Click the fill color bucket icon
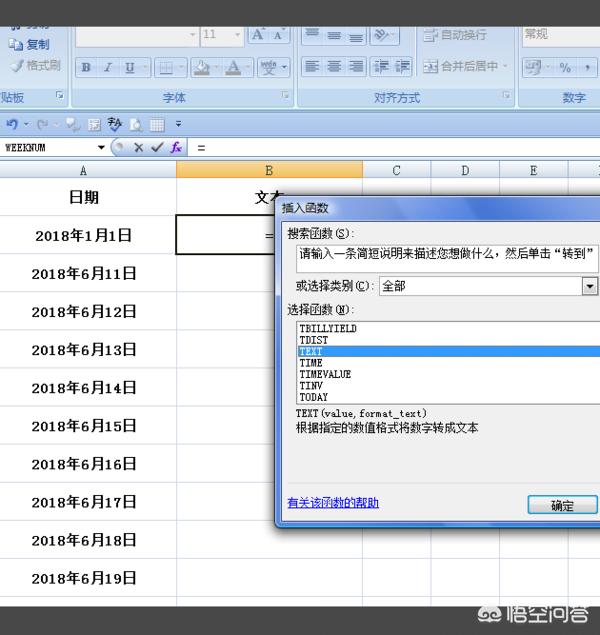The height and width of the screenshot is (635, 600). [201, 68]
